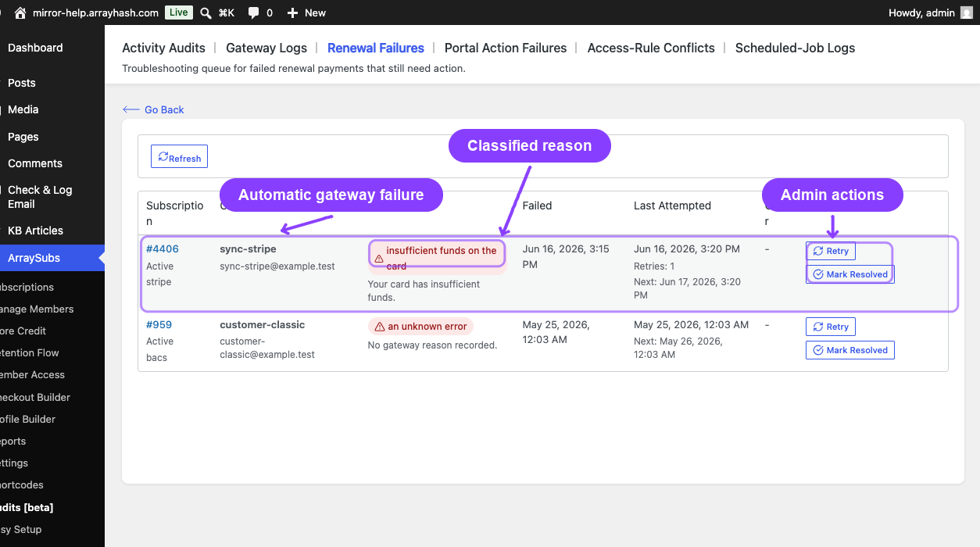This screenshot has width=980, height=547.
Task: Mark the sync-stripe failure as resolved
Action: [849, 274]
